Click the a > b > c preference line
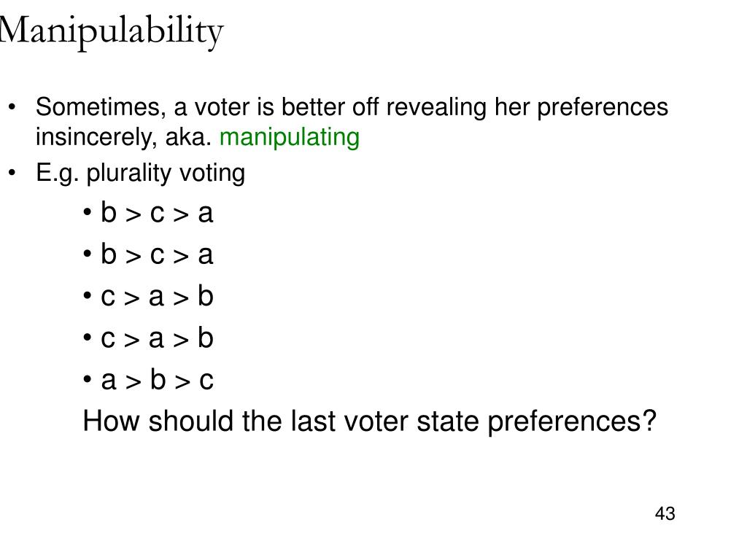The image size is (747, 560). point(157,380)
